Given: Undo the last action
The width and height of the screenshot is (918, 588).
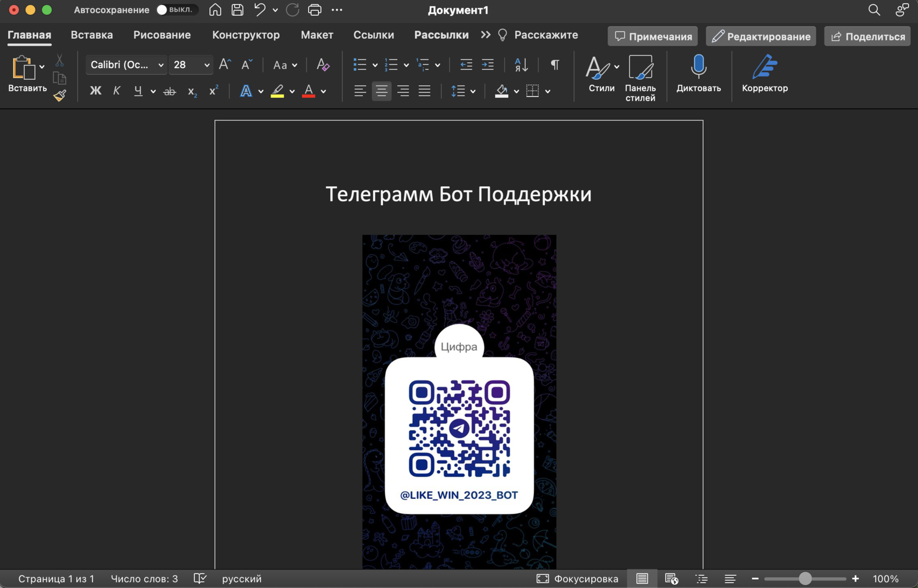Looking at the screenshot, I should click(x=260, y=10).
